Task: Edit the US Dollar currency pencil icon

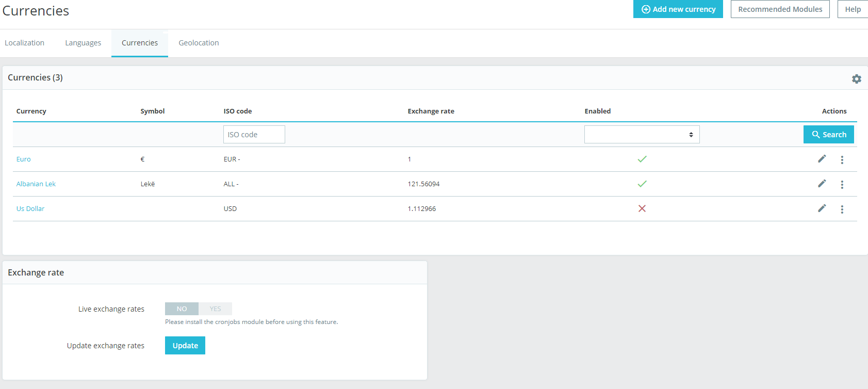Action: (822, 208)
